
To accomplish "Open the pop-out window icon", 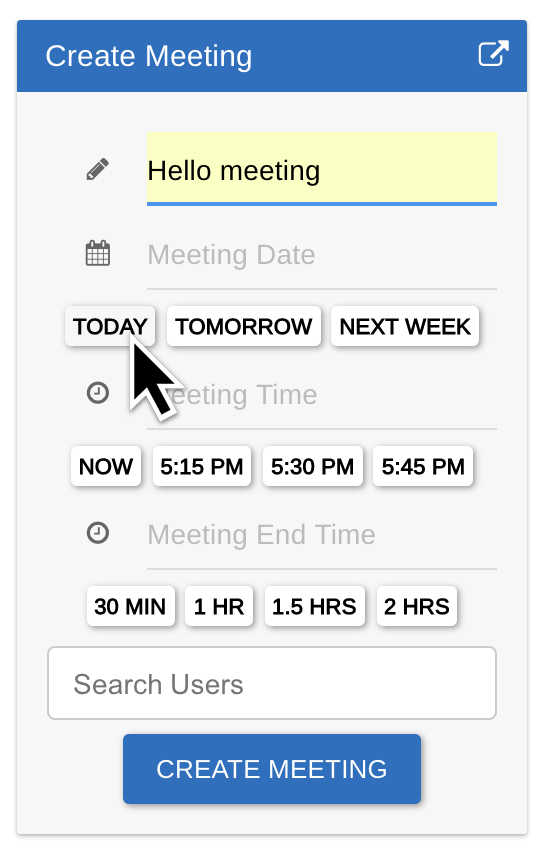I will [x=493, y=53].
